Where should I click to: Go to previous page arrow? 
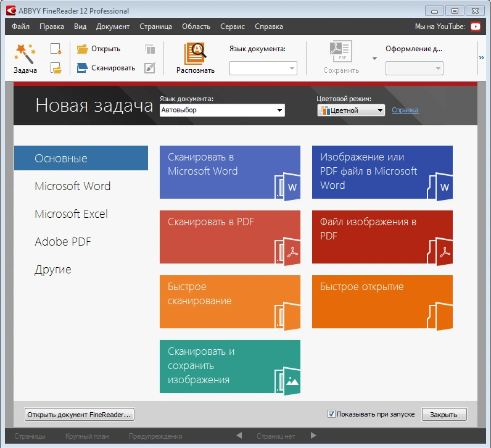click(x=239, y=436)
